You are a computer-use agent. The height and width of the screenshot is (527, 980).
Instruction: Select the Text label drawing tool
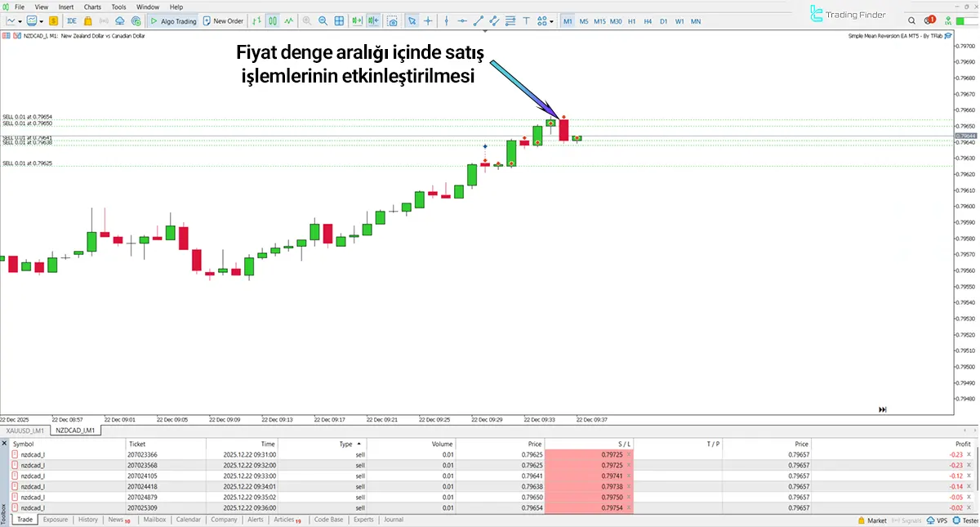(x=527, y=20)
